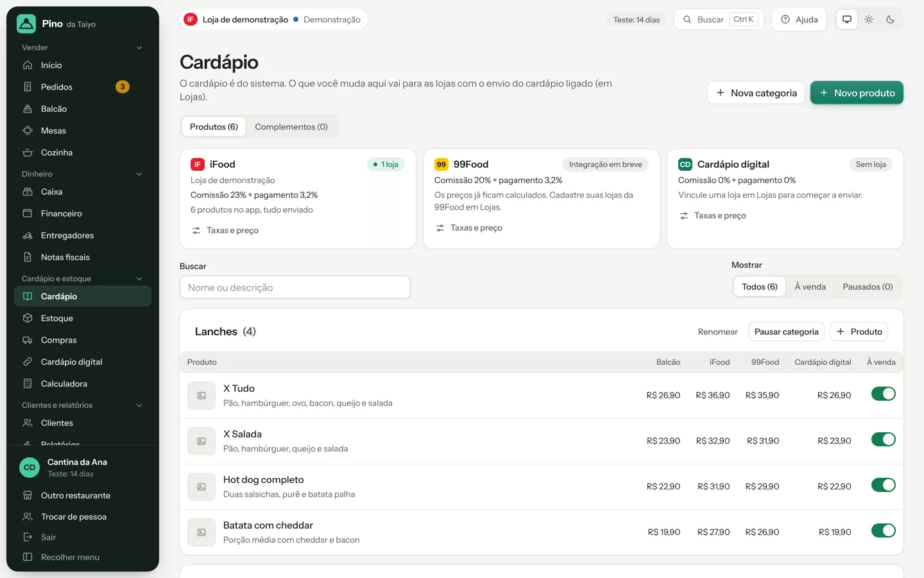Click the Recolher menu panel icon

pyautogui.click(x=28, y=557)
